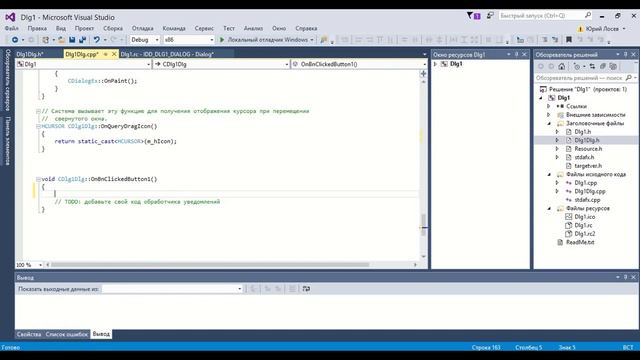640x360 pixels.
Task: Click the Save Dlg1Dlg.cpp toolbar icon
Action: [72, 40]
